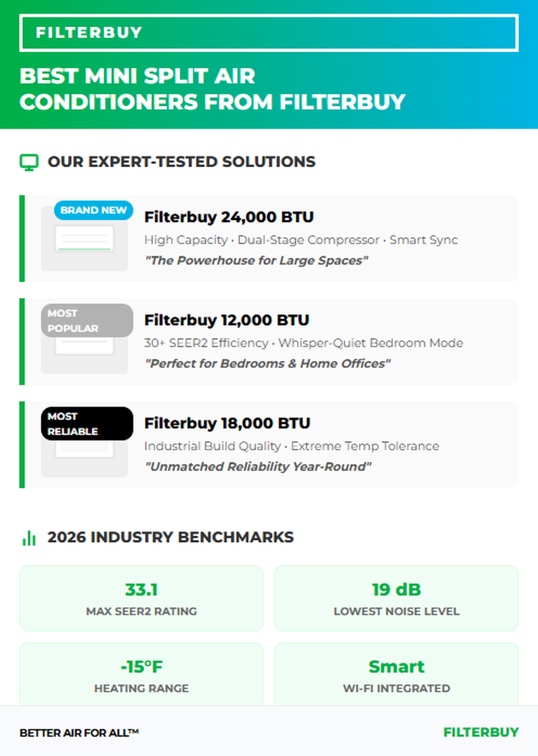The width and height of the screenshot is (538, 756).
Task: Click the Best Mini Split Air Conditioners heading
Action: (x=212, y=88)
